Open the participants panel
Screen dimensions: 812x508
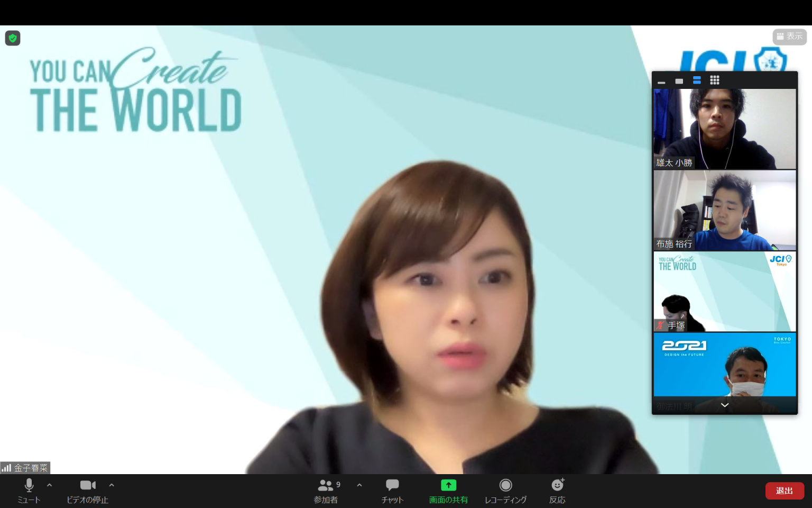click(326, 490)
